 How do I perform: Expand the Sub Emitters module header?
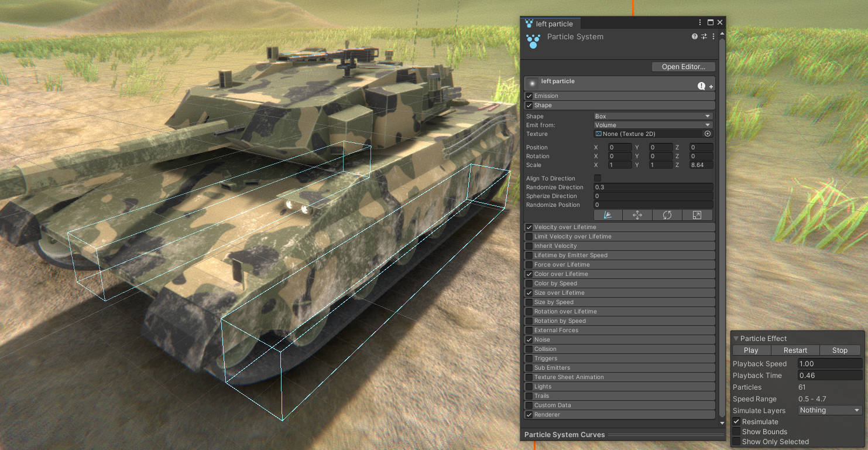coord(619,368)
